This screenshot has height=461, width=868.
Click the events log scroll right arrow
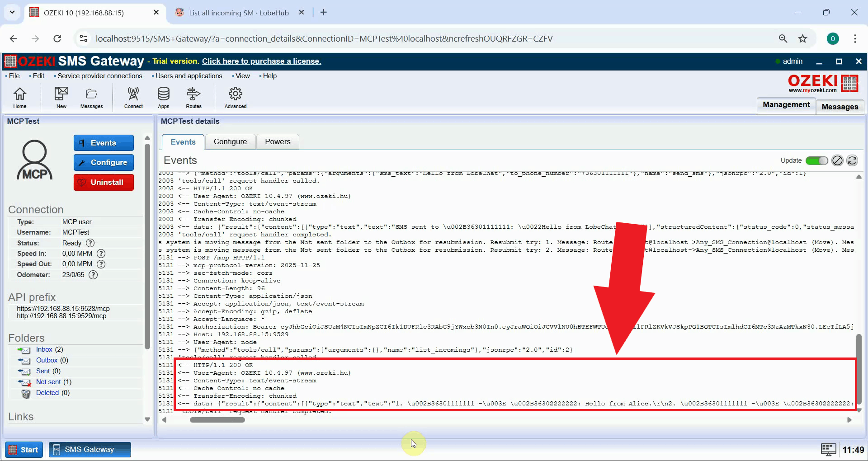[849, 420]
